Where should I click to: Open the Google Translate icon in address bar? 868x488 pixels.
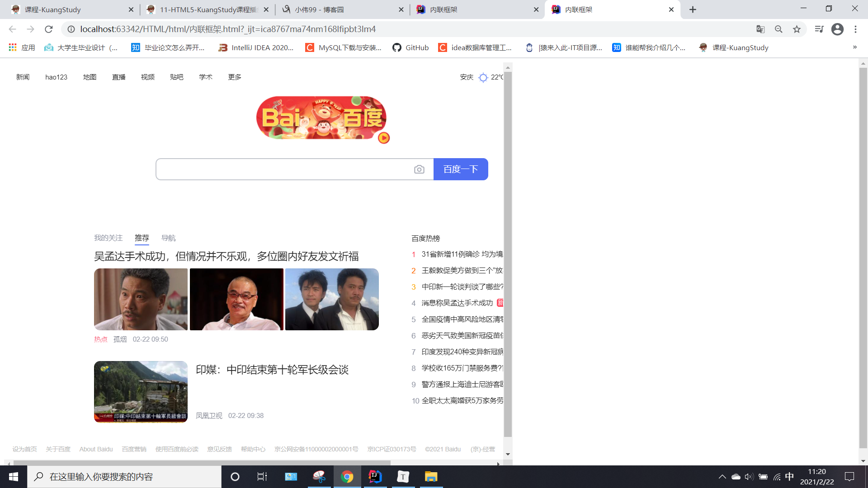point(760,29)
